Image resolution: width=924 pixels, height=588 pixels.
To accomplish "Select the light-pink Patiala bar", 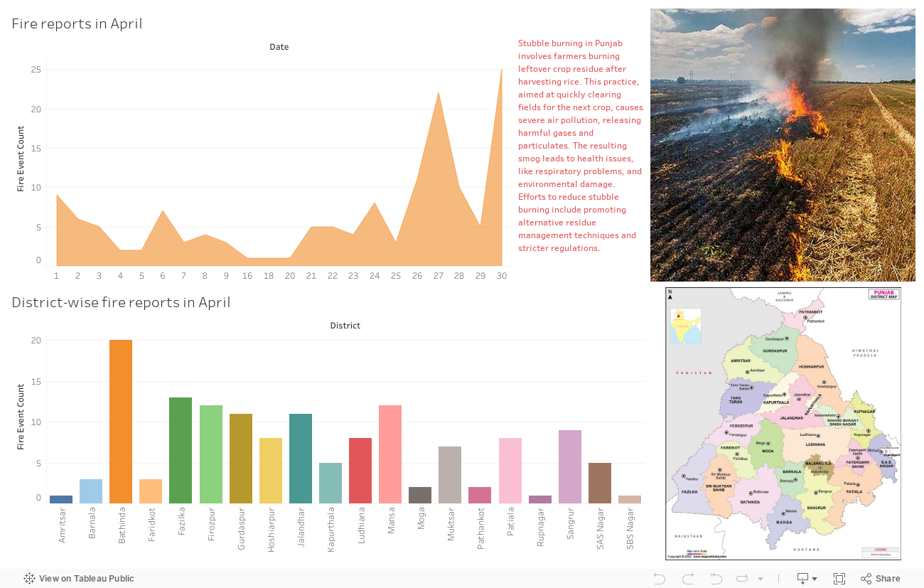I will coord(510,471).
